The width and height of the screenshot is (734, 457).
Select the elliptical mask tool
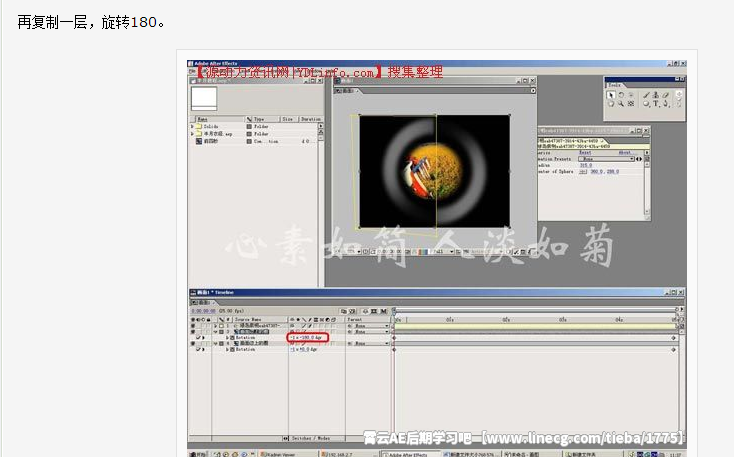pyautogui.click(x=646, y=103)
